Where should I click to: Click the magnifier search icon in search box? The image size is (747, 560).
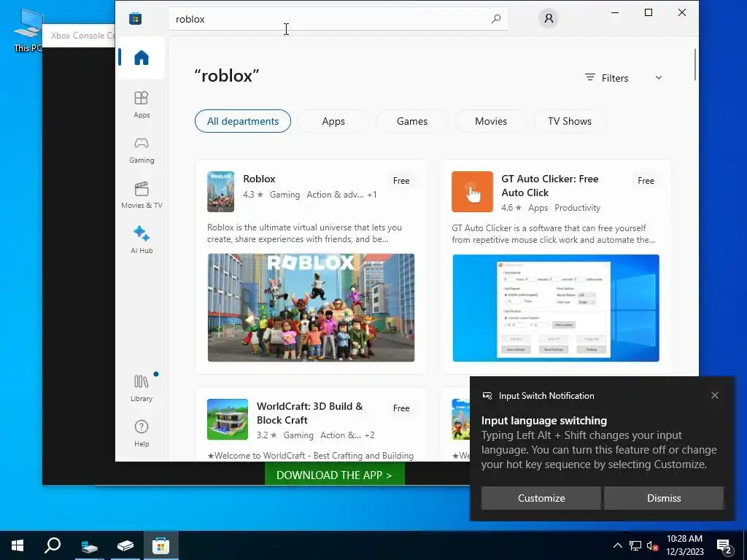click(x=496, y=19)
